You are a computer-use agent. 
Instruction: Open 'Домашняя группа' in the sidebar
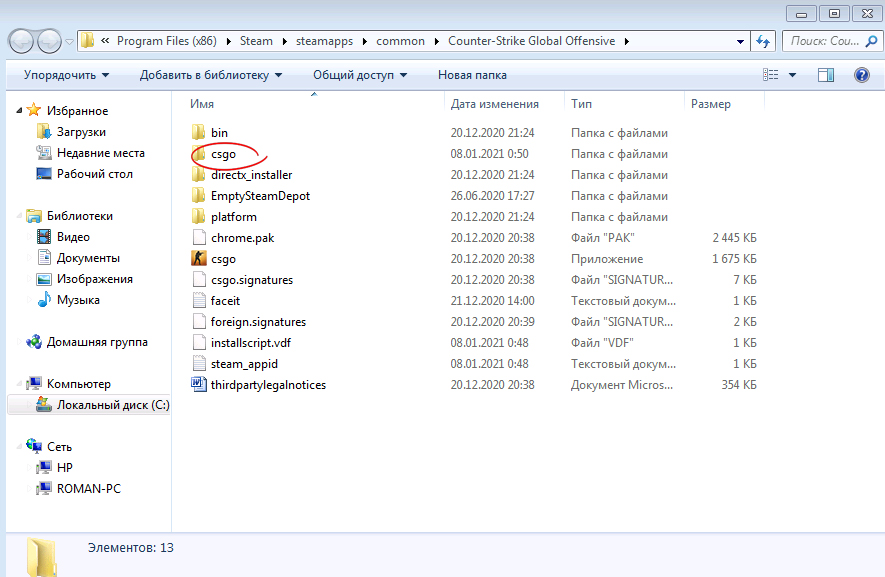coord(97,342)
